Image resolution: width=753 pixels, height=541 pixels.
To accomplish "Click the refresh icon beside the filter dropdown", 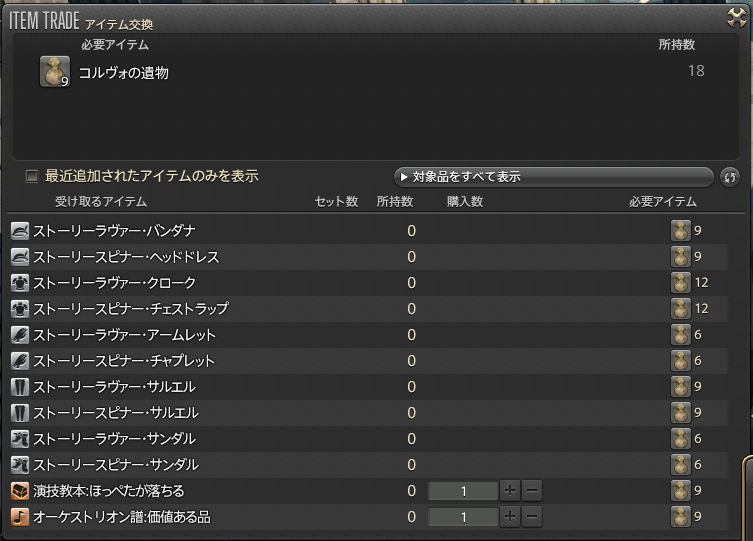I will coord(730,177).
